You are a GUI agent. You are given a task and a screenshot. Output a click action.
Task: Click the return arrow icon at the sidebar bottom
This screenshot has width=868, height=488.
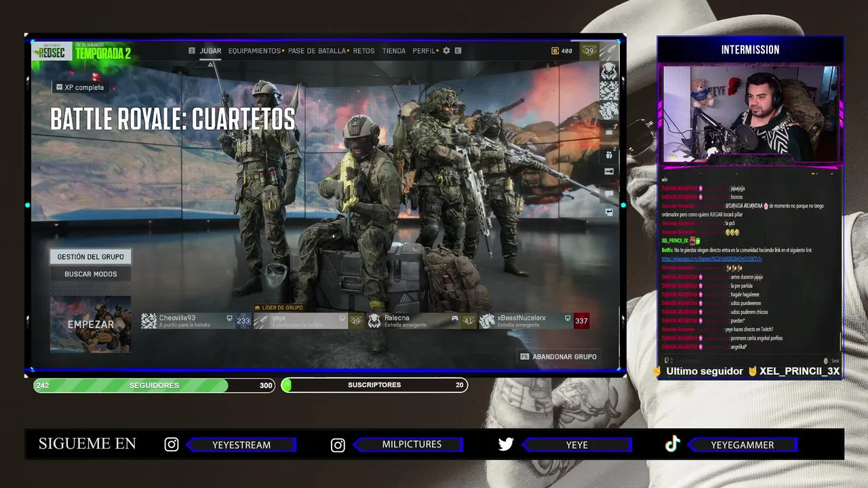click(609, 212)
